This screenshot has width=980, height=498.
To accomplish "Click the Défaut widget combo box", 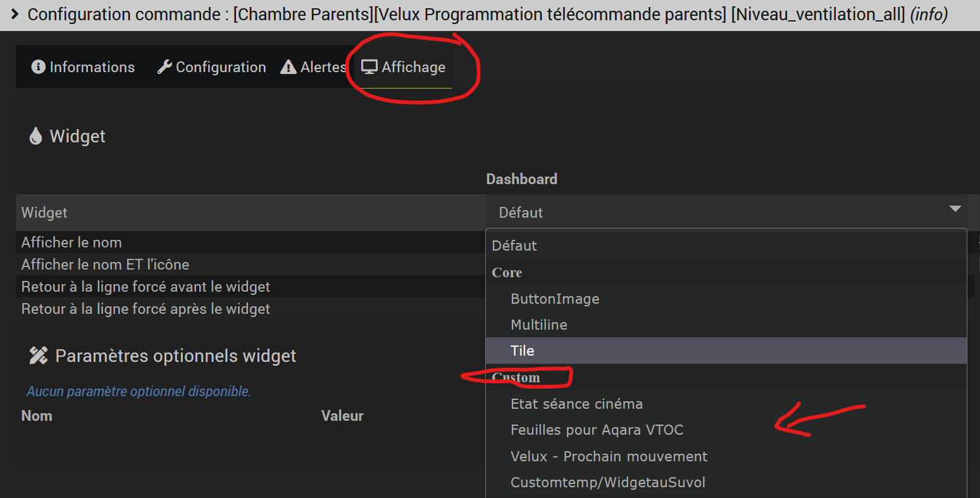I will (721, 213).
